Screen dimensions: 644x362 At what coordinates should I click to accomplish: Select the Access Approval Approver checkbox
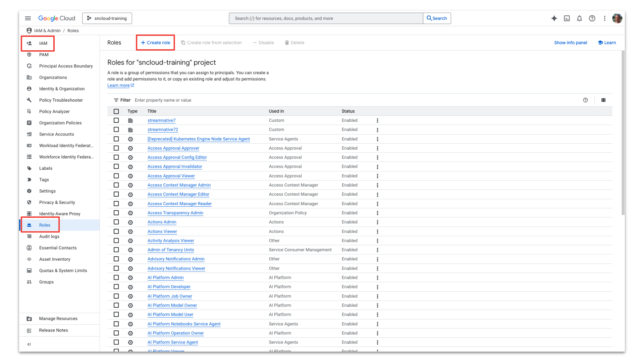116,148
